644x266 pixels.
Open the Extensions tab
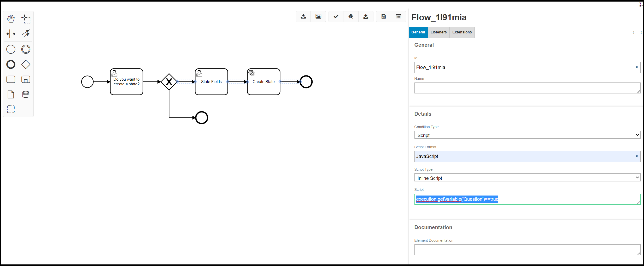pyautogui.click(x=462, y=32)
